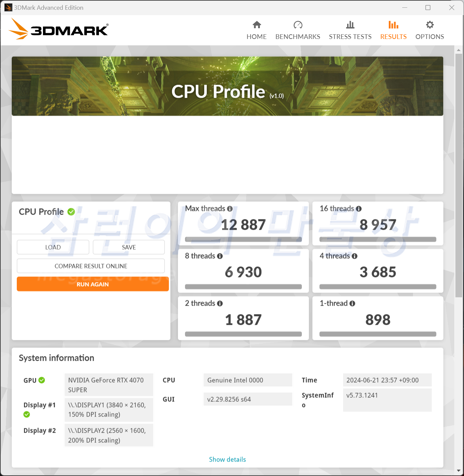This screenshot has width=464, height=476.
Task: Click the 3DMark app icon in title bar
Action: [8, 7]
